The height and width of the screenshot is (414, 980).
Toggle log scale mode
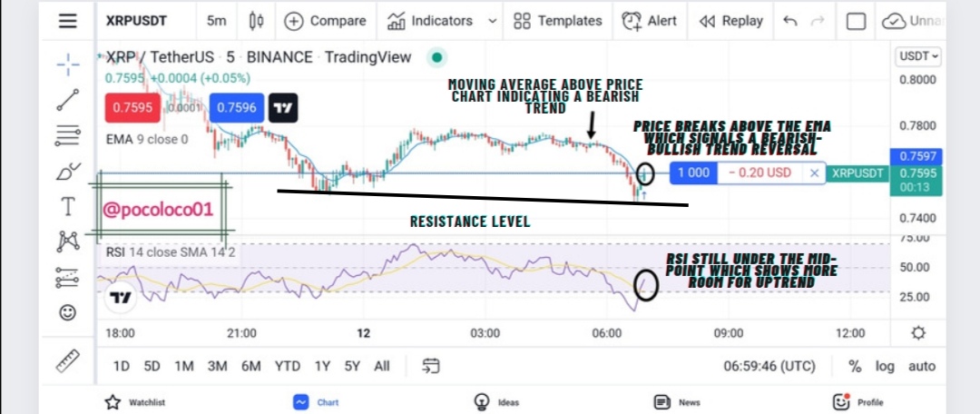coord(885,367)
